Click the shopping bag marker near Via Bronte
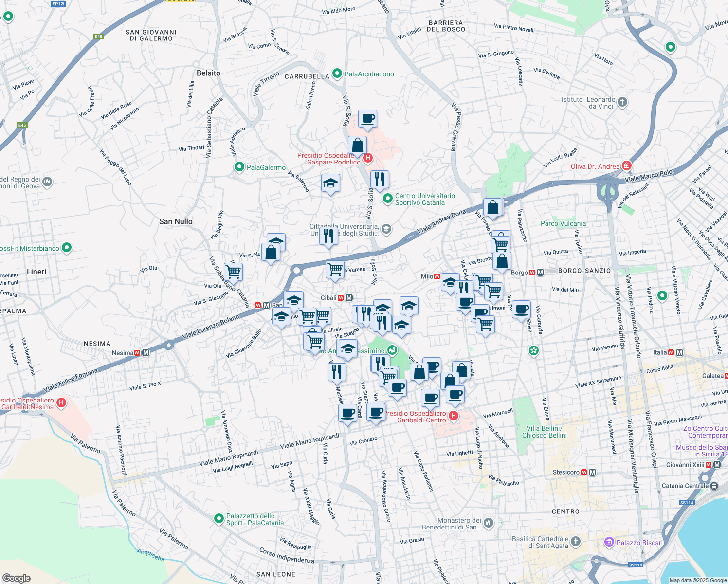This screenshot has height=584, width=728. pos(502,261)
